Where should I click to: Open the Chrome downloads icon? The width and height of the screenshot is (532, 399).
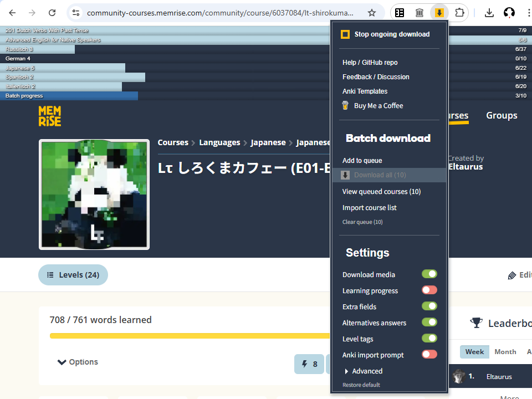point(489,13)
